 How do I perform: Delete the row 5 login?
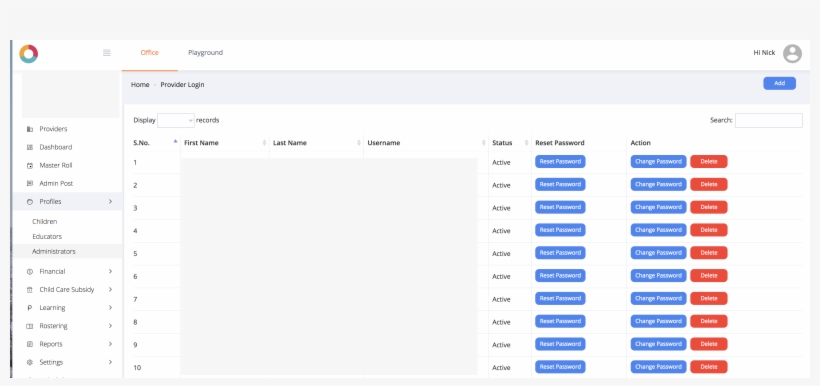click(x=709, y=253)
